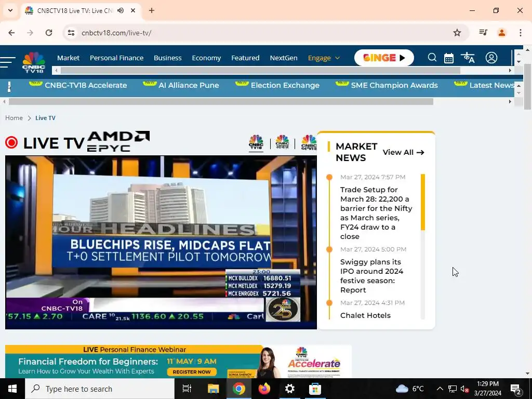
Task: Click the address bar URL field
Action: tap(264, 33)
